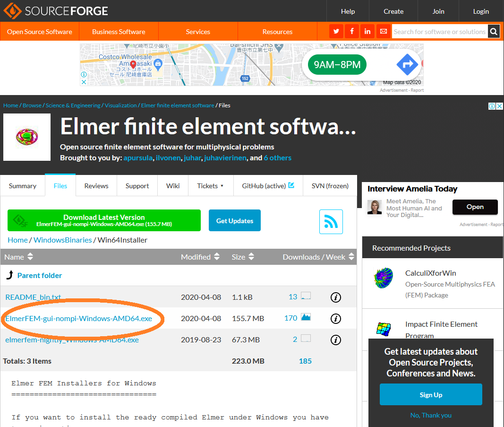This screenshot has width=504, height=427.
Task: Open the SVN (frozen) tab
Action: click(x=330, y=186)
